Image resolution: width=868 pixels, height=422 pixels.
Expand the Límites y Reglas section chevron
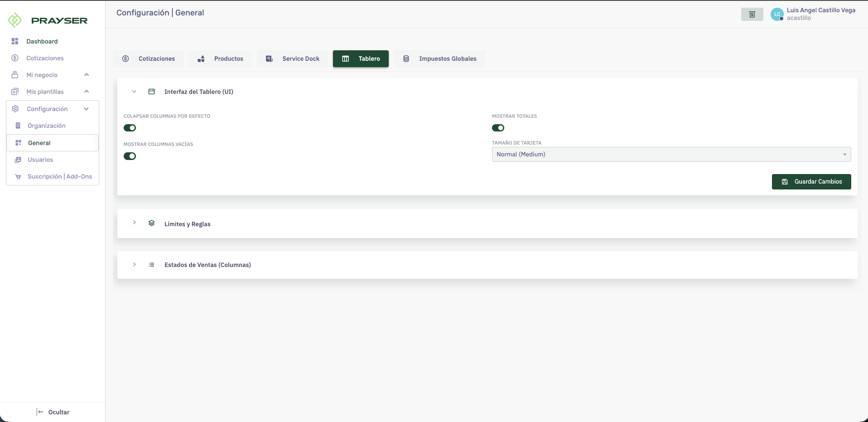pos(134,222)
